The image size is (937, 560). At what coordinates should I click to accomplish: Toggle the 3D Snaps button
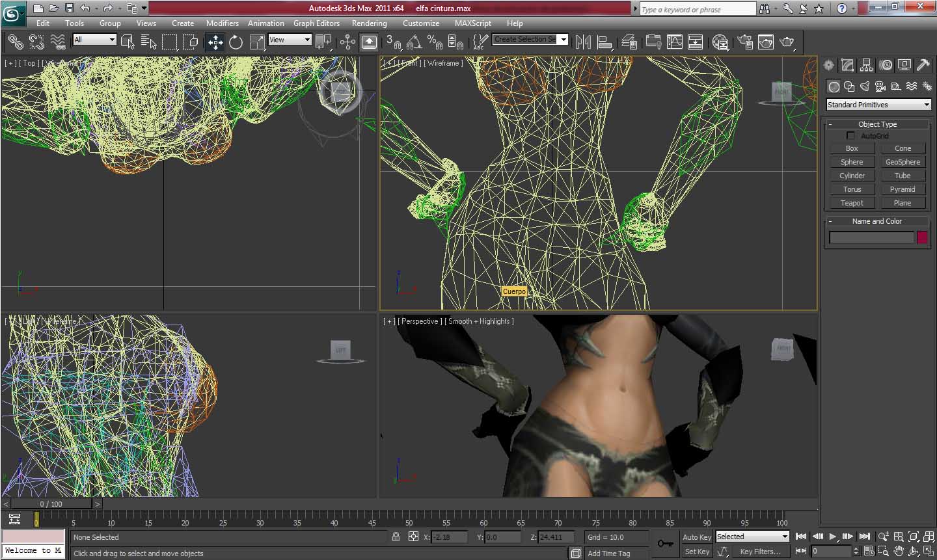tap(393, 42)
